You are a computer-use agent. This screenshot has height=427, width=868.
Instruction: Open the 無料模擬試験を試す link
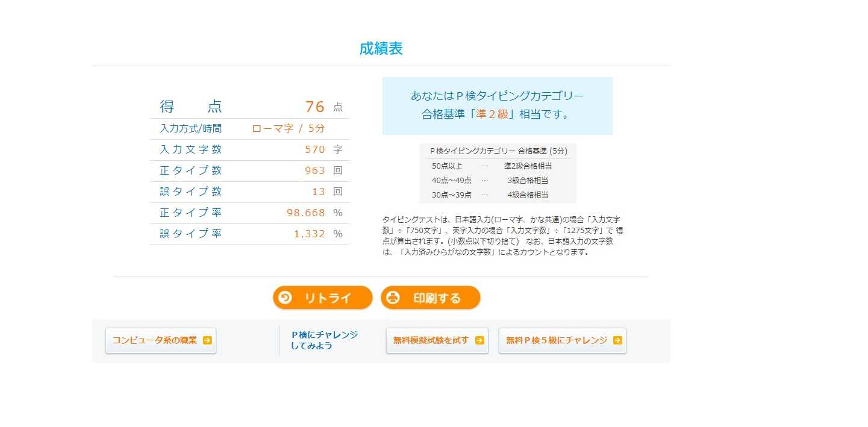point(437,340)
